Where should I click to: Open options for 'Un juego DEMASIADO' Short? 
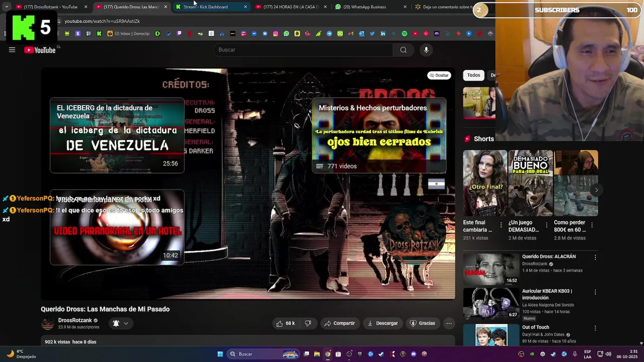pyautogui.click(x=546, y=225)
